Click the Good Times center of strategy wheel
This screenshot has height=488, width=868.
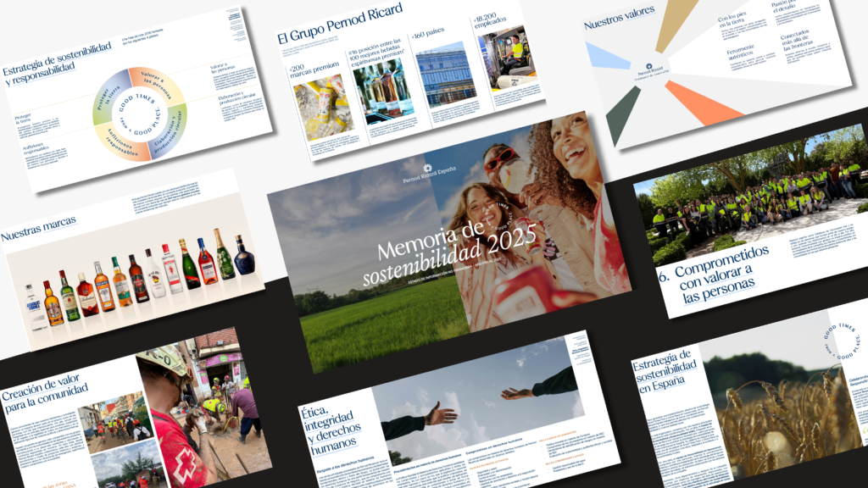click(139, 114)
